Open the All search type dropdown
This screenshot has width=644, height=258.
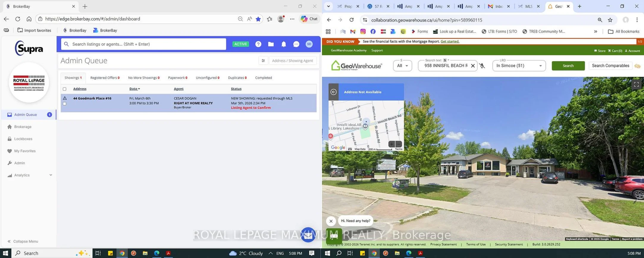point(402,66)
